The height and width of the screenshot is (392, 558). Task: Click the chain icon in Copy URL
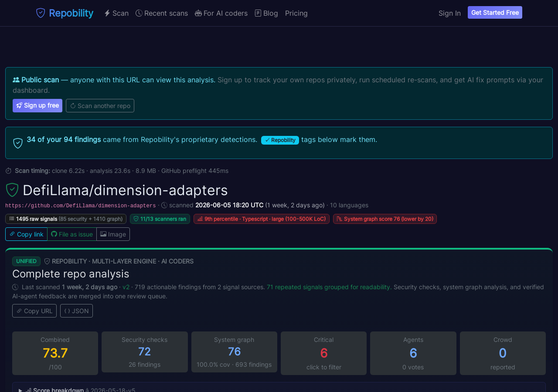point(19,311)
